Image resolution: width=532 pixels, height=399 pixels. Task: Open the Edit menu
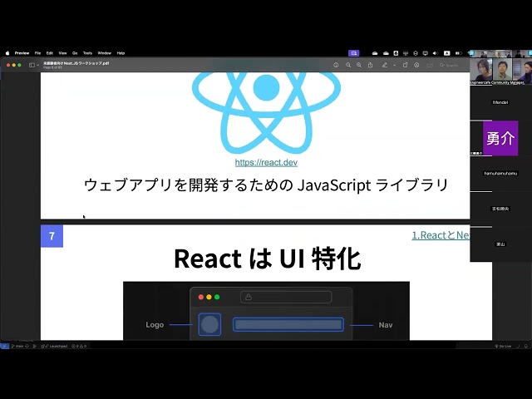pyautogui.click(x=50, y=53)
